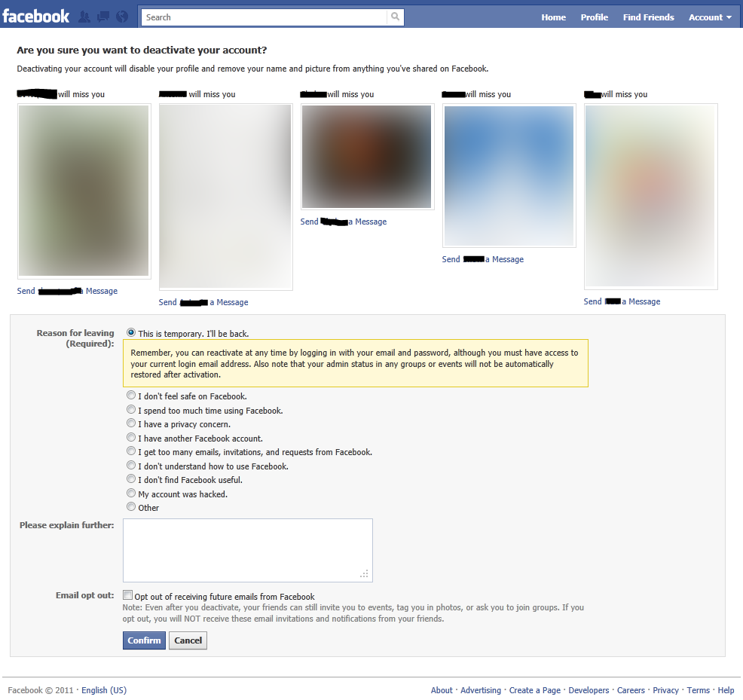
Task: Click the Confirm button
Action: coord(143,640)
